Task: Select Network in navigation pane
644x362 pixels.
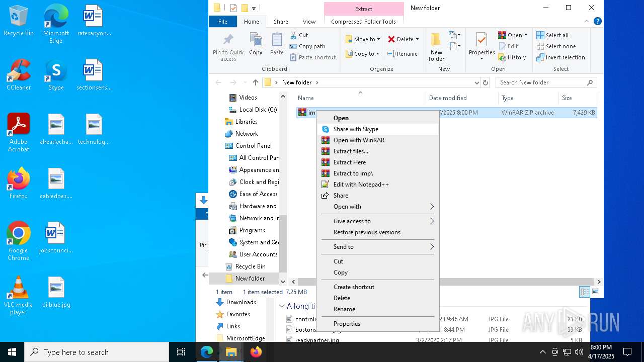Action: (x=246, y=134)
